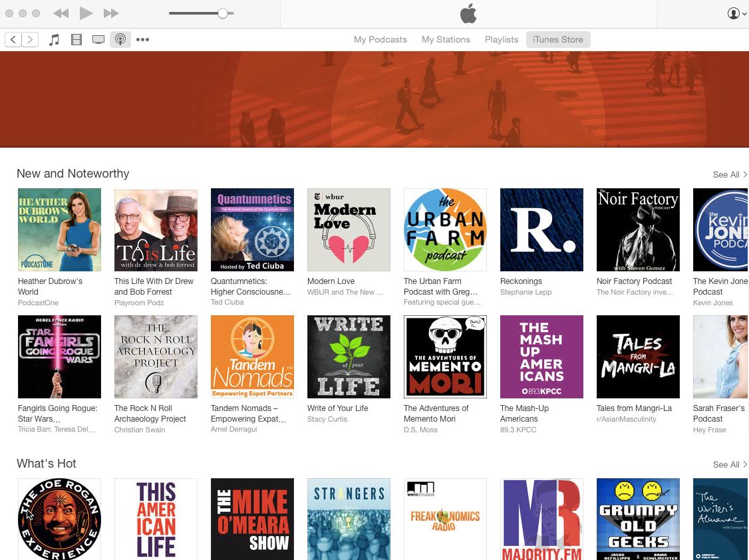Open the Urban Farm podcast artwork

pos(445,229)
